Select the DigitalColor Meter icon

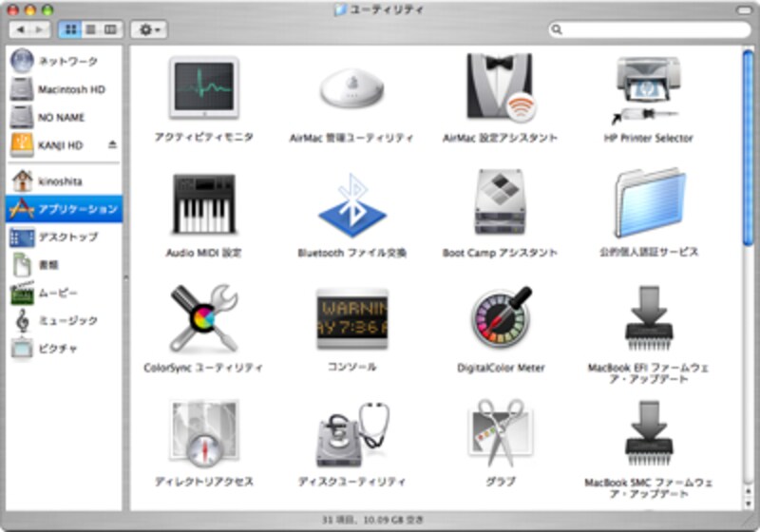(x=501, y=317)
